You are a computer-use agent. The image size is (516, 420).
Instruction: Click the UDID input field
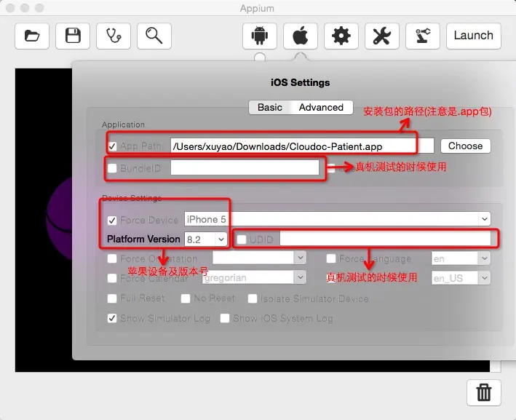pos(385,239)
